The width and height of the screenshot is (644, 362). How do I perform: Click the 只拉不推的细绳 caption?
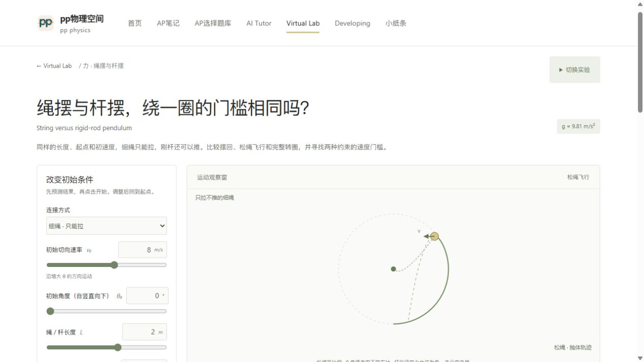click(x=214, y=198)
